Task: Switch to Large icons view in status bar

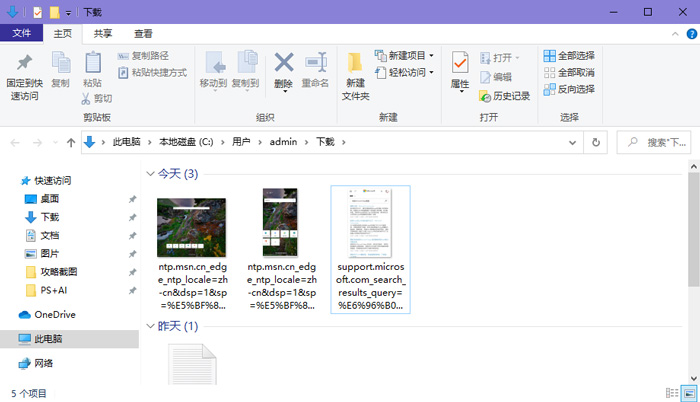Action: point(689,394)
